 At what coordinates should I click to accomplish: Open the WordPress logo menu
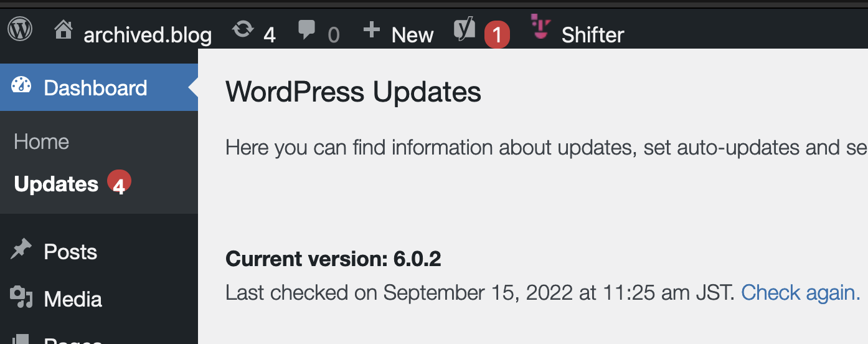[x=21, y=29]
